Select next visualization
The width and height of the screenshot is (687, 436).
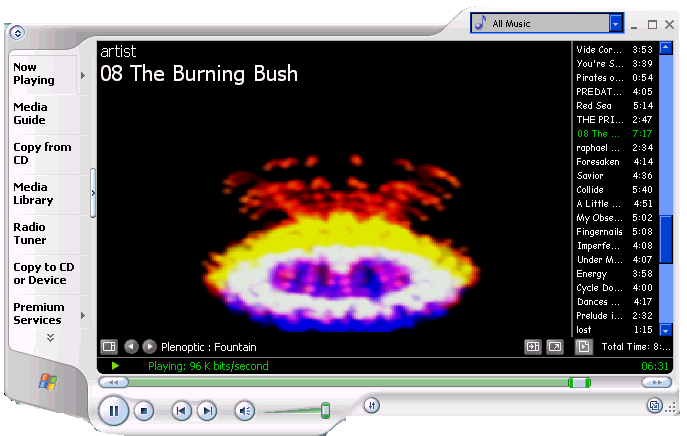coord(149,347)
